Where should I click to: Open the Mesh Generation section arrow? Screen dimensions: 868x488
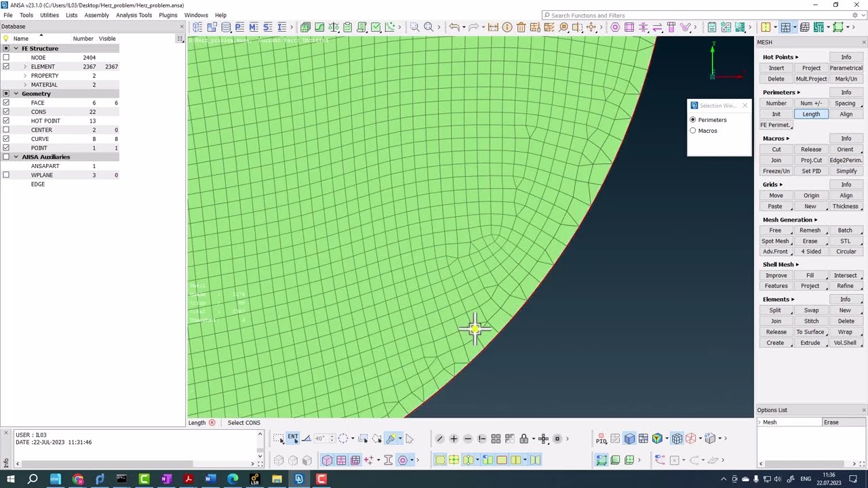(x=816, y=220)
